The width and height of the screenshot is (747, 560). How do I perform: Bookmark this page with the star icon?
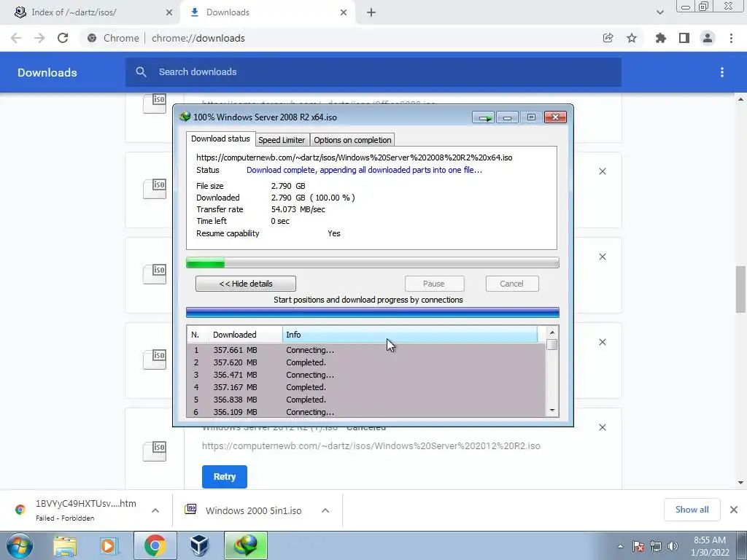(x=632, y=38)
